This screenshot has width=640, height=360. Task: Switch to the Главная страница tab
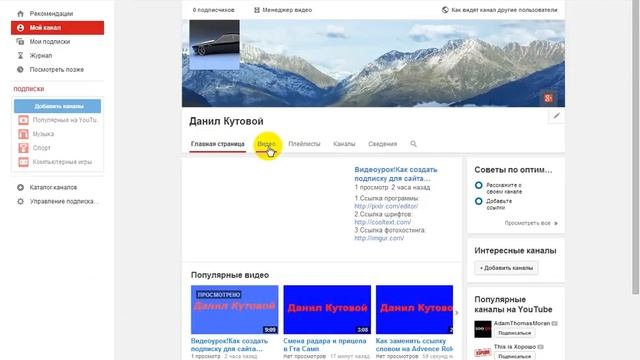point(218,144)
